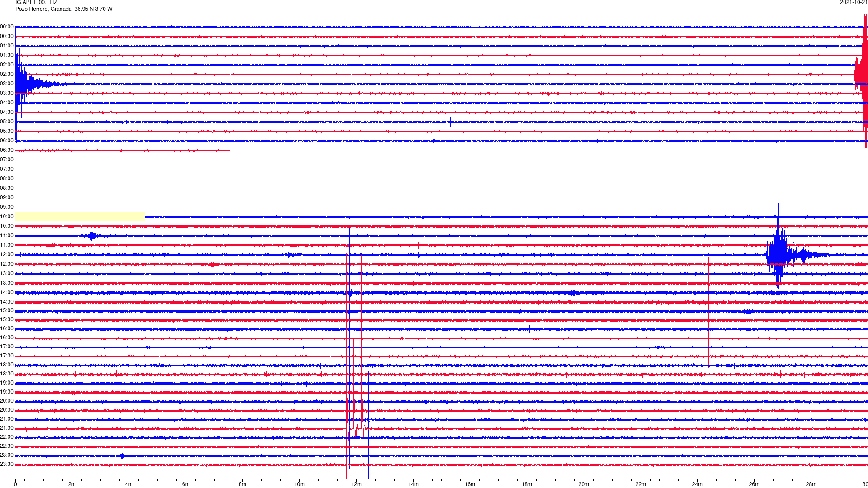Click the 00:00 time row label
Image resolution: width=868 pixels, height=488 pixels.
coord(7,27)
